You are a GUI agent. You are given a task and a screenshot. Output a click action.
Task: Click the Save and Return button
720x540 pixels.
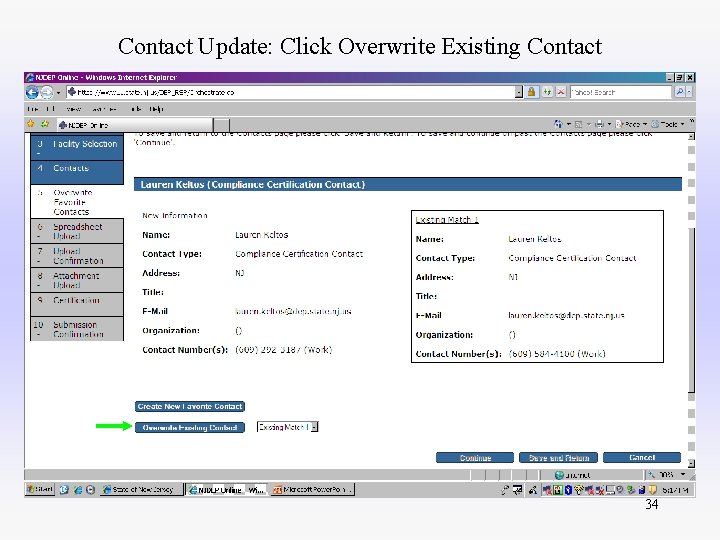[x=558, y=458]
